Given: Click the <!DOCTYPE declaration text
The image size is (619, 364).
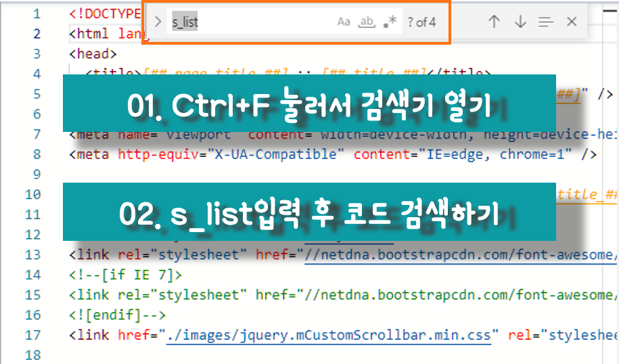Looking at the screenshot, I should coord(105,14).
